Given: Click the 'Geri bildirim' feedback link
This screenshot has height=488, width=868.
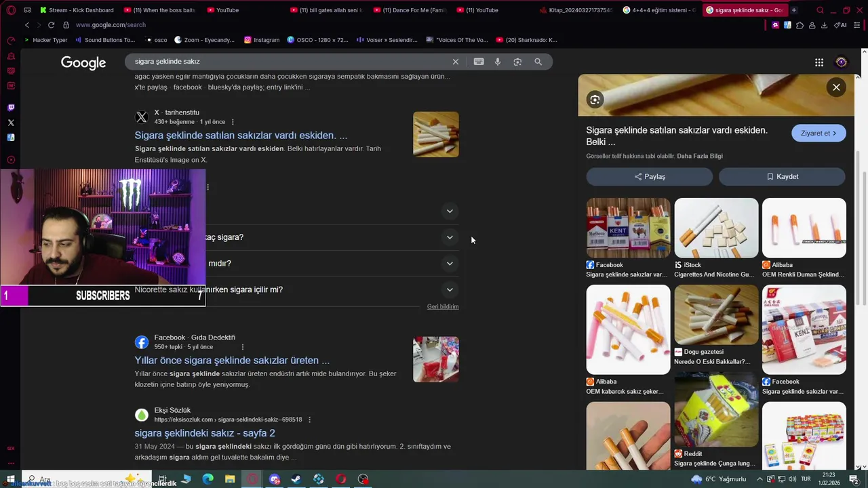Looking at the screenshot, I should [x=443, y=307].
